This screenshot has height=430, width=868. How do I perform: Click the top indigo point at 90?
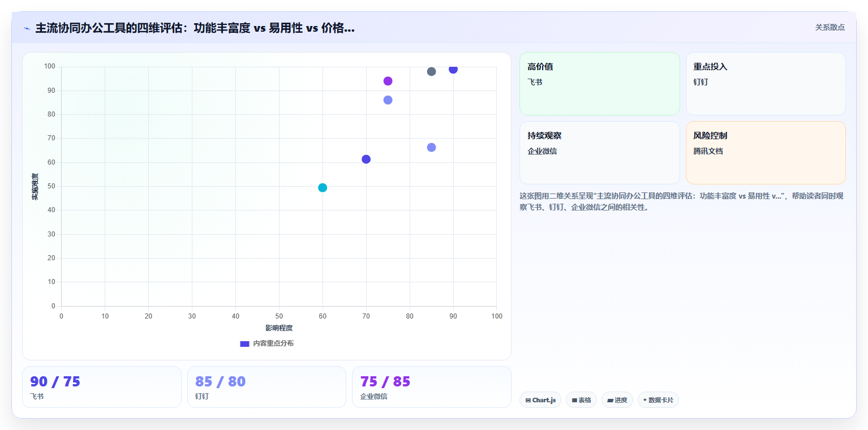pos(453,69)
